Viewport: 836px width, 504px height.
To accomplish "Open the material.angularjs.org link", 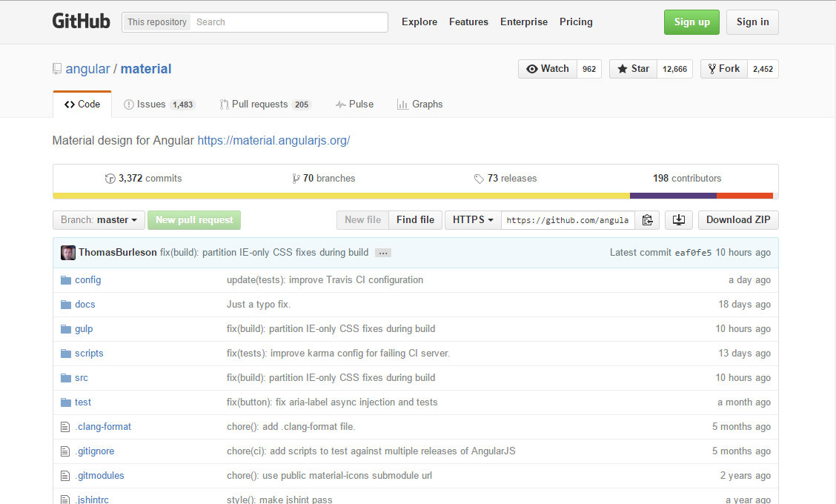I will point(273,140).
